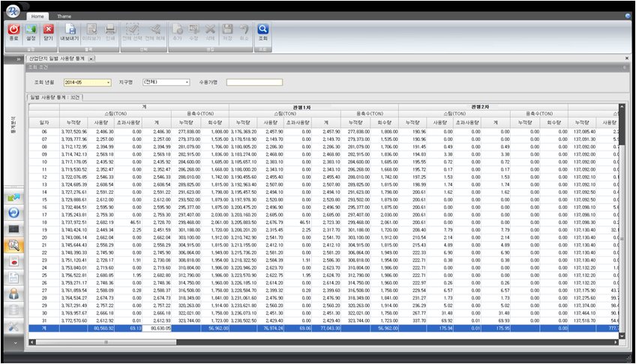Open the wrench tools sidebar icon

13,327
